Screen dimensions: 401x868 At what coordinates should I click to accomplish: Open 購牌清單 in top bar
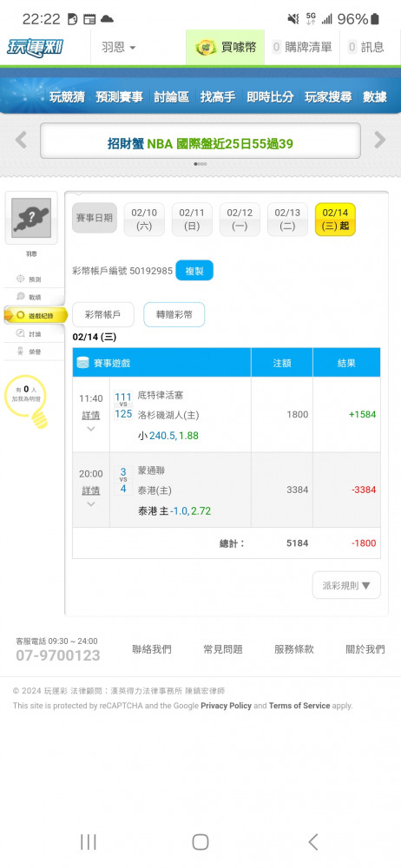(302, 48)
